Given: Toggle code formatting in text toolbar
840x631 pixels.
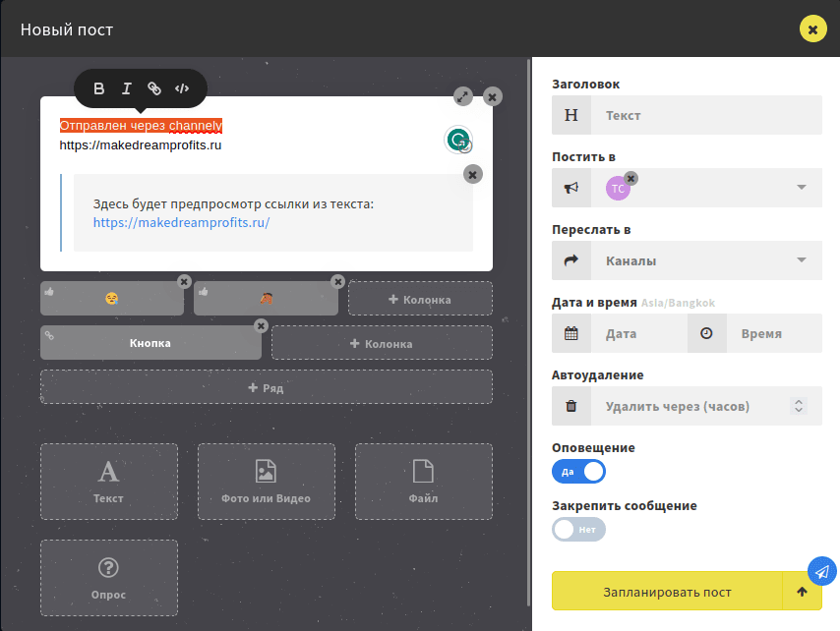Looking at the screenshot, I should [x=182, y=88].
